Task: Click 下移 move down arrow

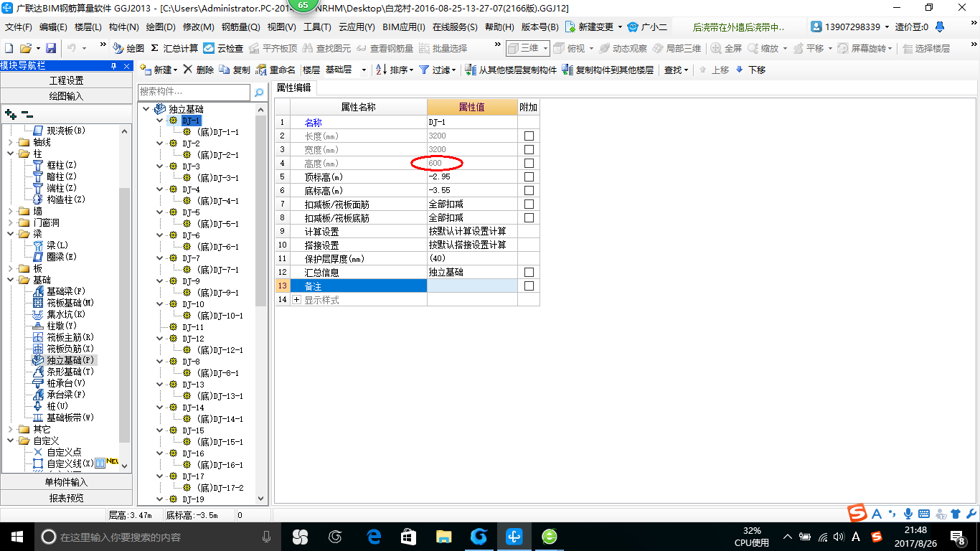Action: [x=750, y=70]
